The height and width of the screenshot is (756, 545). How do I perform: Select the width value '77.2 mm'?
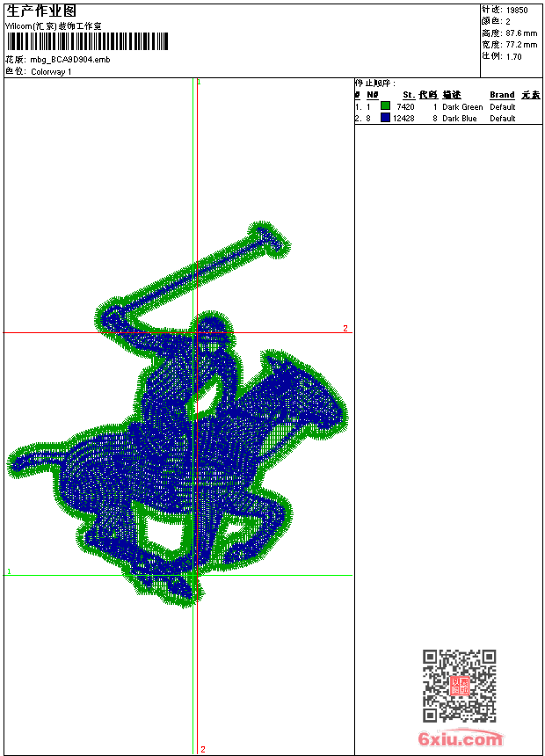point(521,45)
